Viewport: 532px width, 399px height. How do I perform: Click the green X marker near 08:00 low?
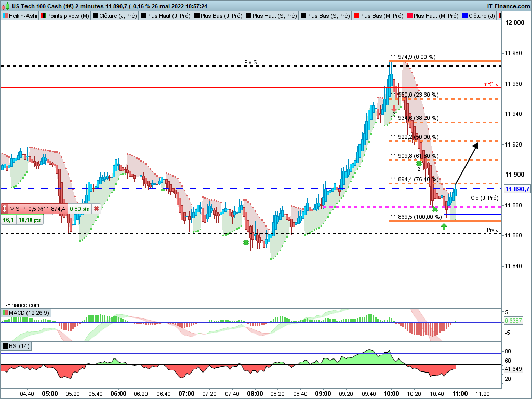click(246, 242)
